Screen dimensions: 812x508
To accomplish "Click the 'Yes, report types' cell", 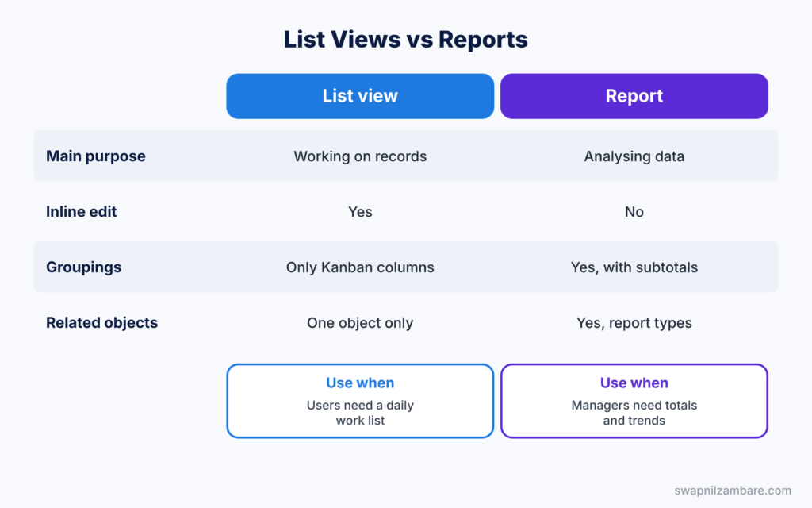I will (x=634, y=322).
